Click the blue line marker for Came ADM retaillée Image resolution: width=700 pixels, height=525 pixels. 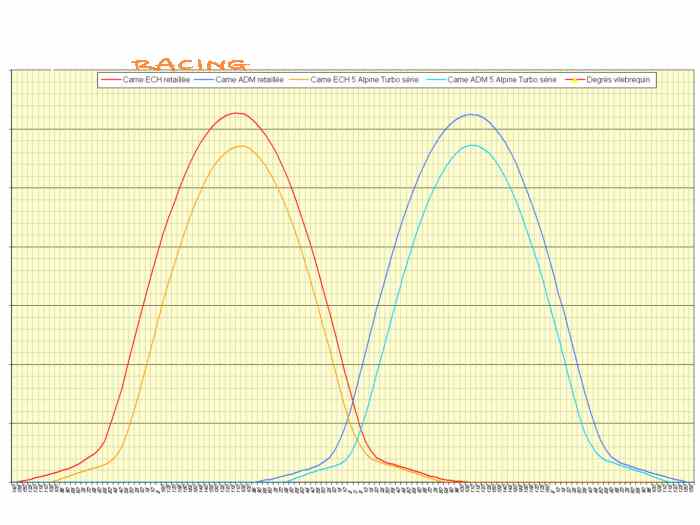pos(204,80)
